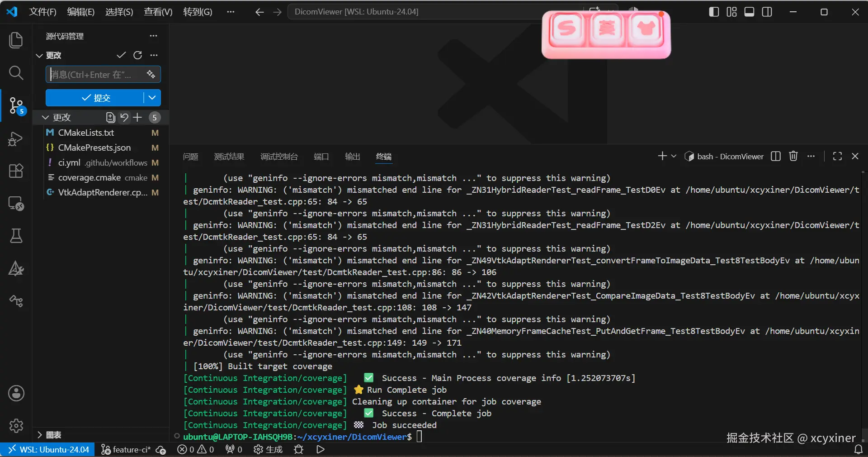The image size is (868, 457).
Task: Open terminal panel more actions menu
Action: [x=811, y=156]
